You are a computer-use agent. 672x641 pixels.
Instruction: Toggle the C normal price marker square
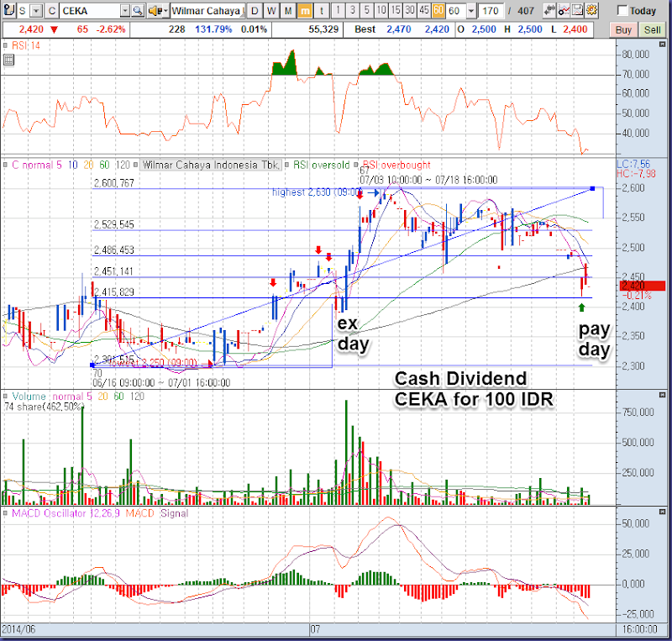[x=6, y=165]
